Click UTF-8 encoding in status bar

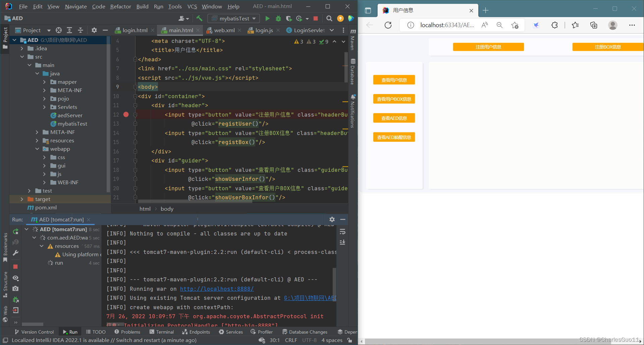(x=309, y=340)
